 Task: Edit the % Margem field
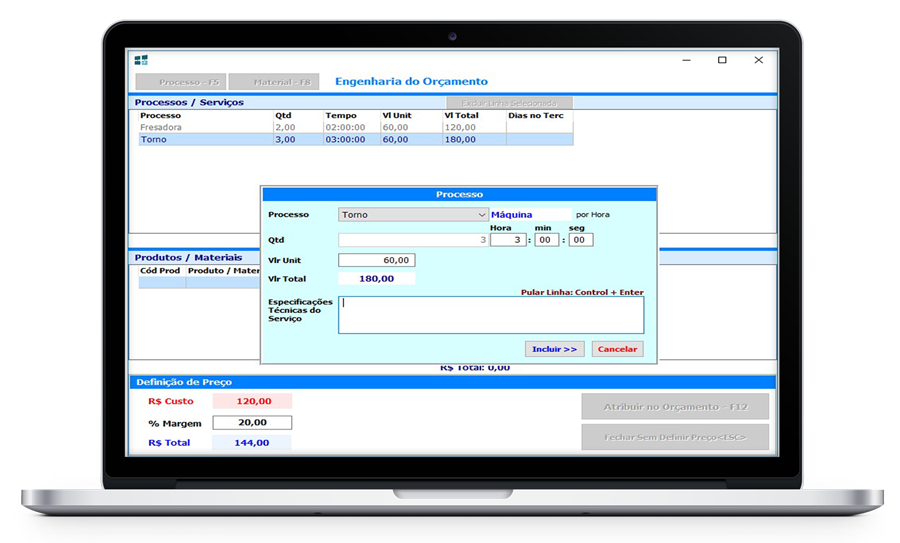click(252, 423)
